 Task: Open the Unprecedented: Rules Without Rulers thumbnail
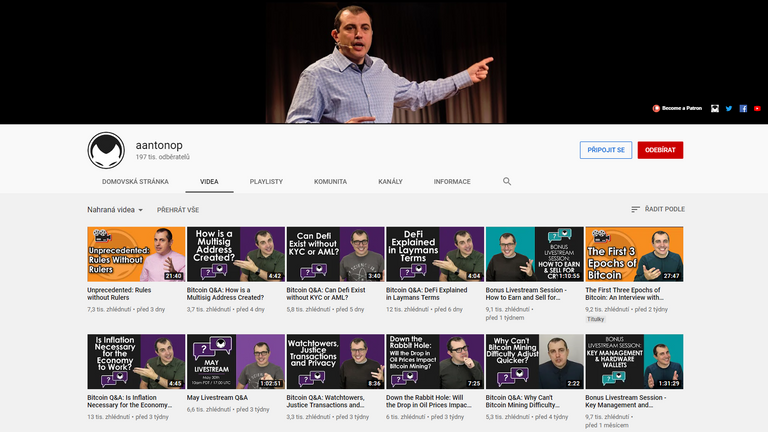point(136,254)
